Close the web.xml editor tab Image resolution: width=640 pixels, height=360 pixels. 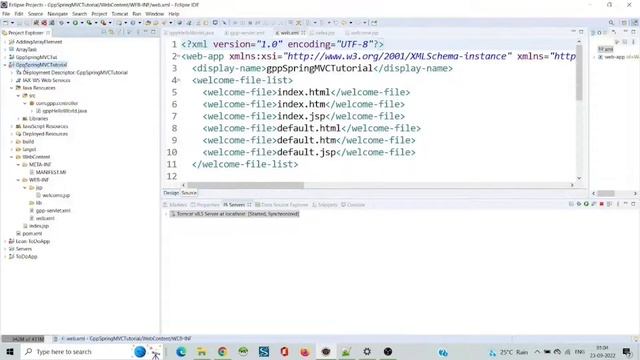pos(303,33)
